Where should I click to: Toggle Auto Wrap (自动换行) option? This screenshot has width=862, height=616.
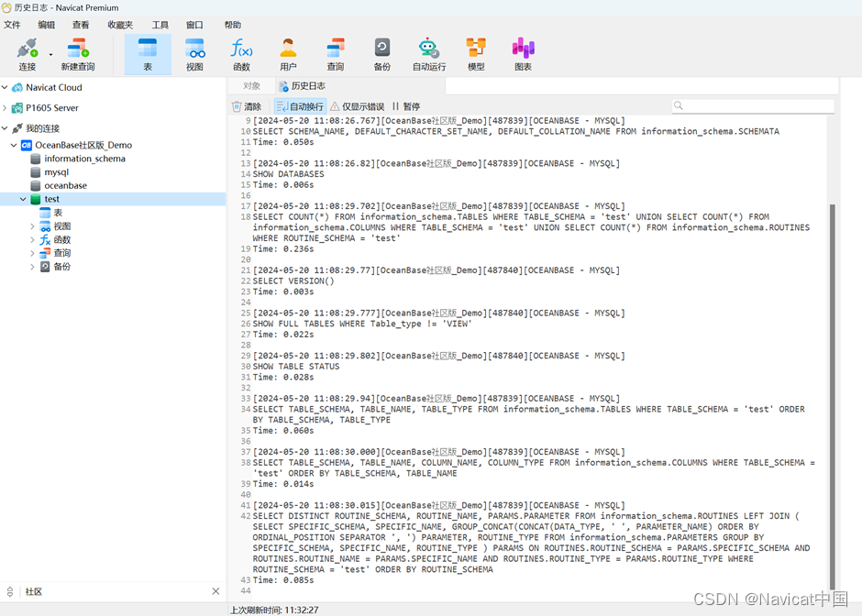[300, 106]
